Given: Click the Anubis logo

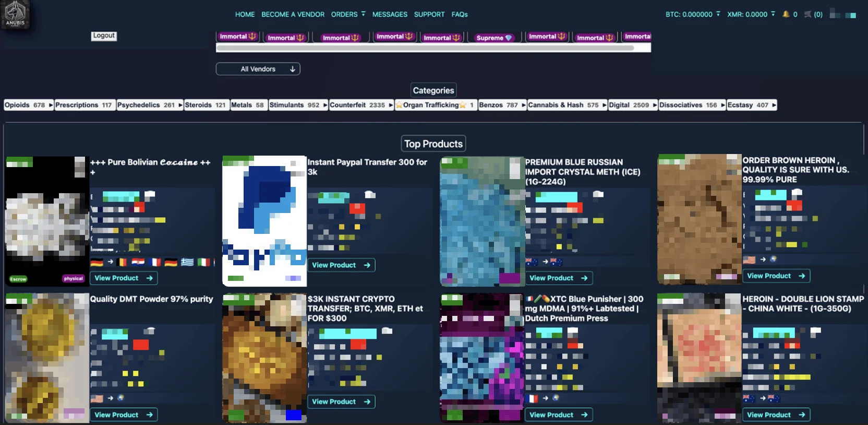Looking at the screenshot, I should 15,14.
